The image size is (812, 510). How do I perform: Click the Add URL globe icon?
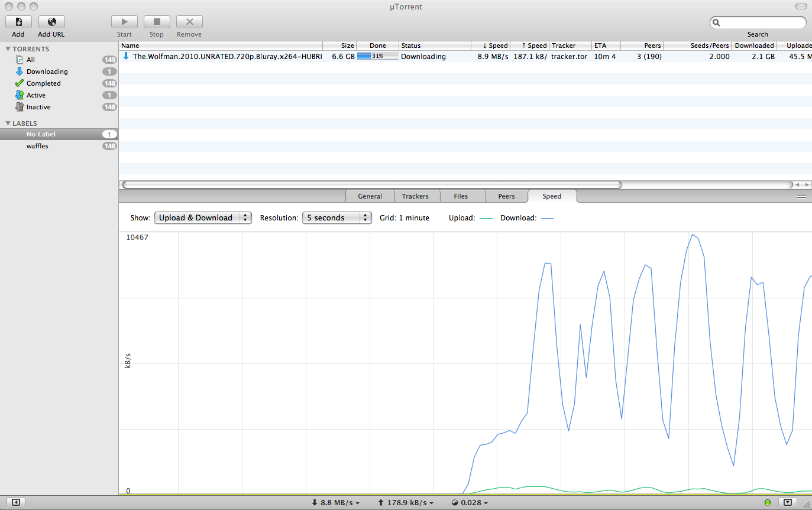[x=51, y=22]
